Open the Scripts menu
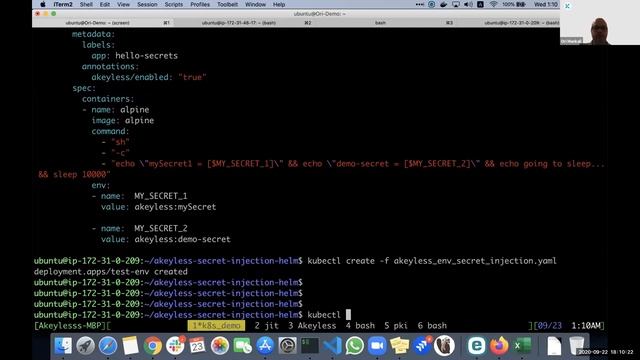 tap(173, 4)
